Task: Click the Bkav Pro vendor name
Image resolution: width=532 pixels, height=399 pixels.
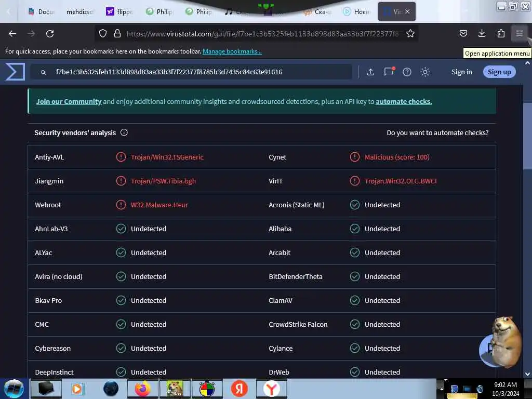Action: pyautogui.click(x=48, y=301)
